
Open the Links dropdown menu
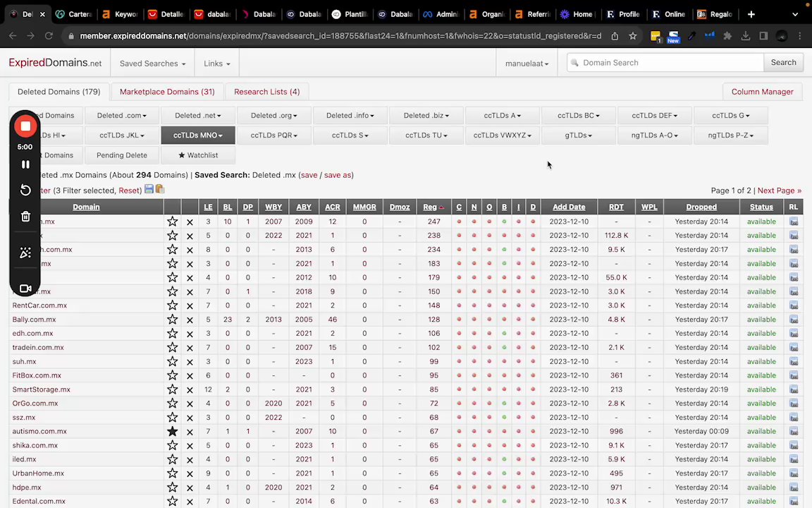coord(217,64)
